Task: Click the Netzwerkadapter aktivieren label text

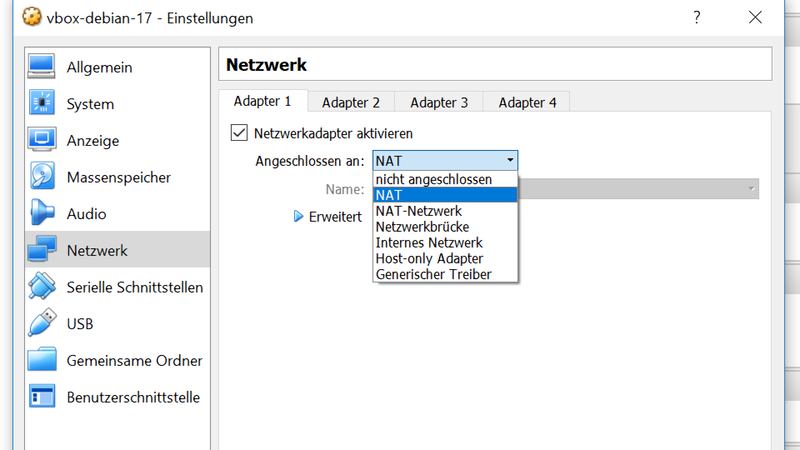Action: 333,134
